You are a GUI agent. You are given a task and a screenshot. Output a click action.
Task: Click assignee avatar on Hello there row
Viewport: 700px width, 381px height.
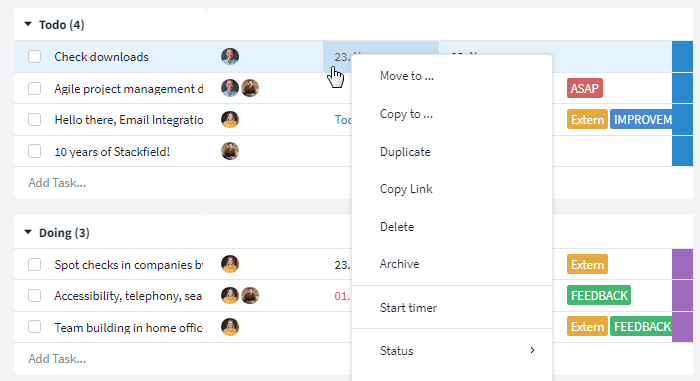[x=230, y=120]
